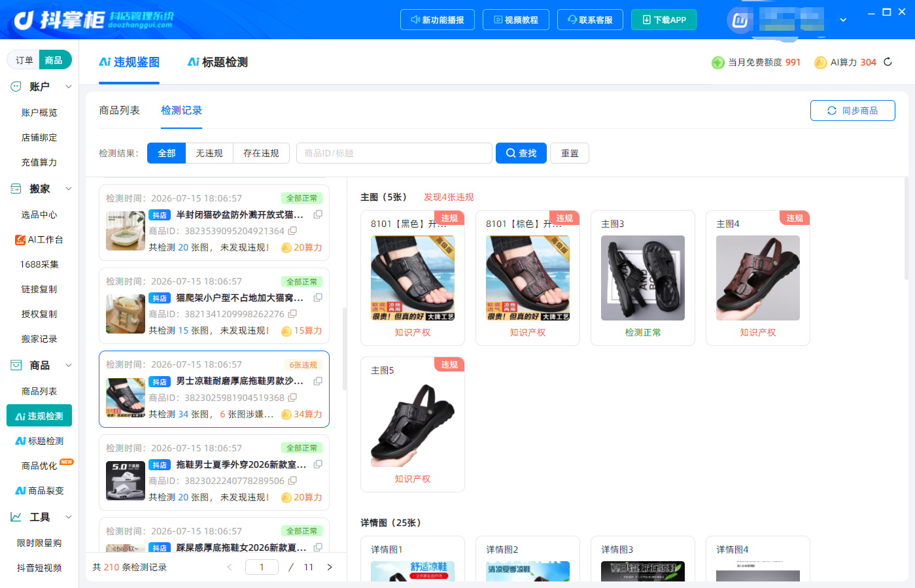Open 违规检测 in sidebar

point(39,416)
